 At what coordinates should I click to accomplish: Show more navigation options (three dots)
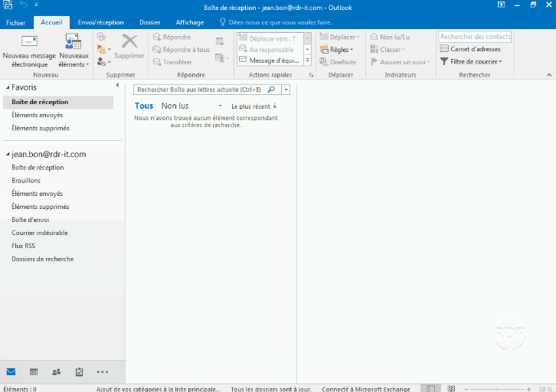(x=102, y=372)
